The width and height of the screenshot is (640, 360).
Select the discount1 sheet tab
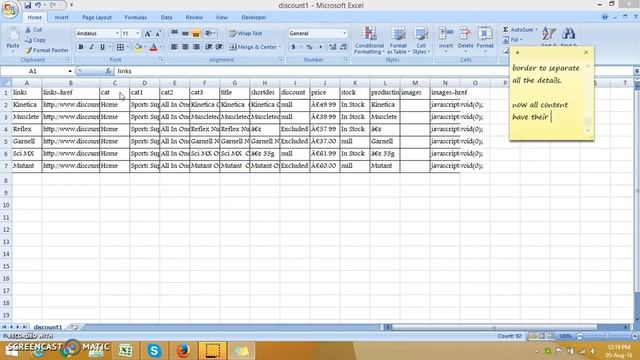click(x=48, y=327)
